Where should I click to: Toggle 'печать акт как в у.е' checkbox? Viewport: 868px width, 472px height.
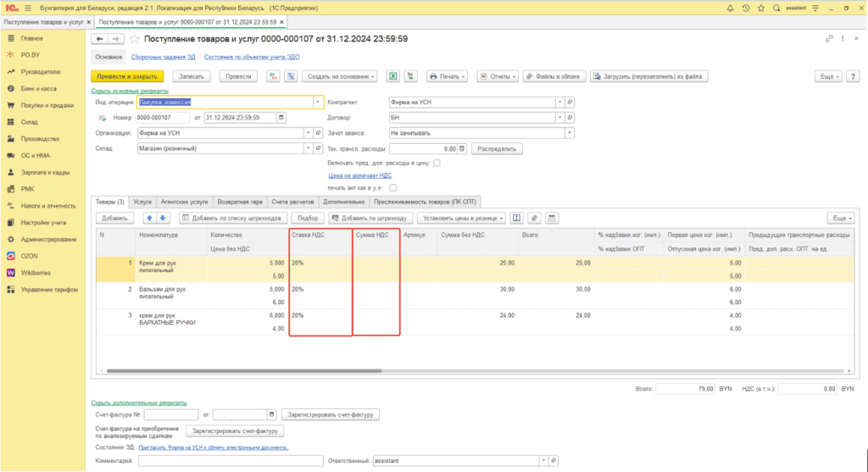coord(392,187)
